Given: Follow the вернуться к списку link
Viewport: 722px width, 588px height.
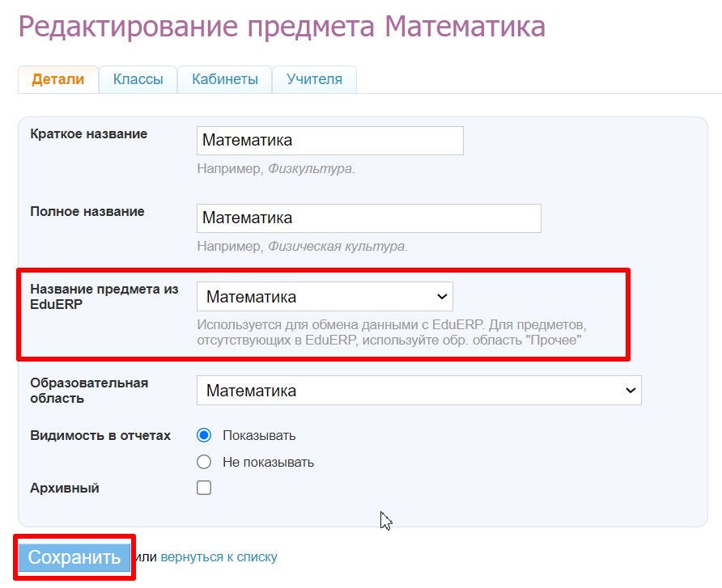Looking at the screenshot, I should [219, 557].
